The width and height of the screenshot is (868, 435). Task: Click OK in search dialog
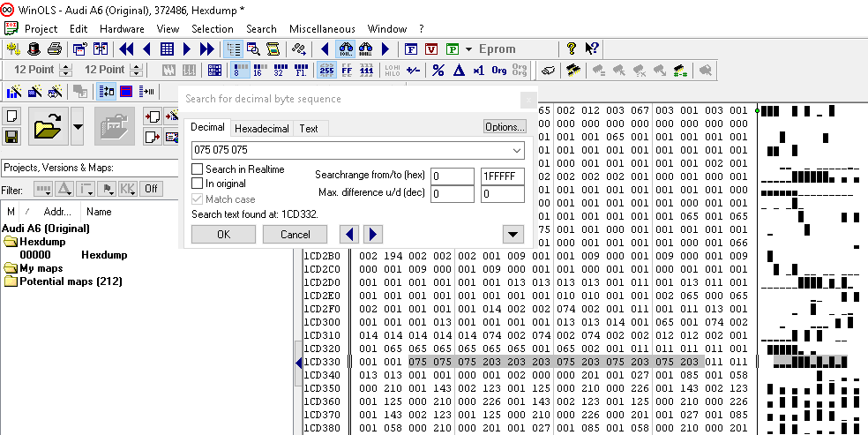[x=224, y=235]
